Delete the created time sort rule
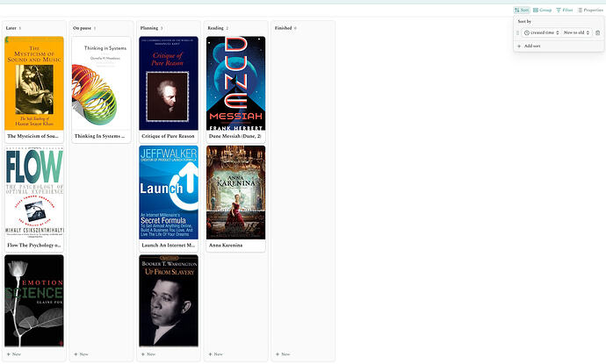 [597, 32]
